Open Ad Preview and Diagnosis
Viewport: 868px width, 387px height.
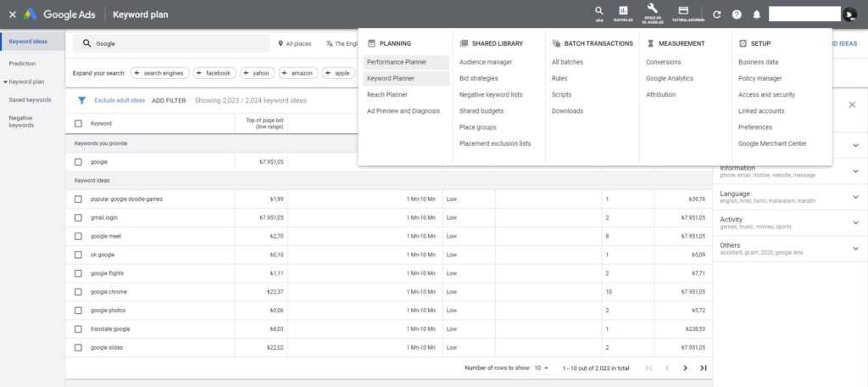403,111
